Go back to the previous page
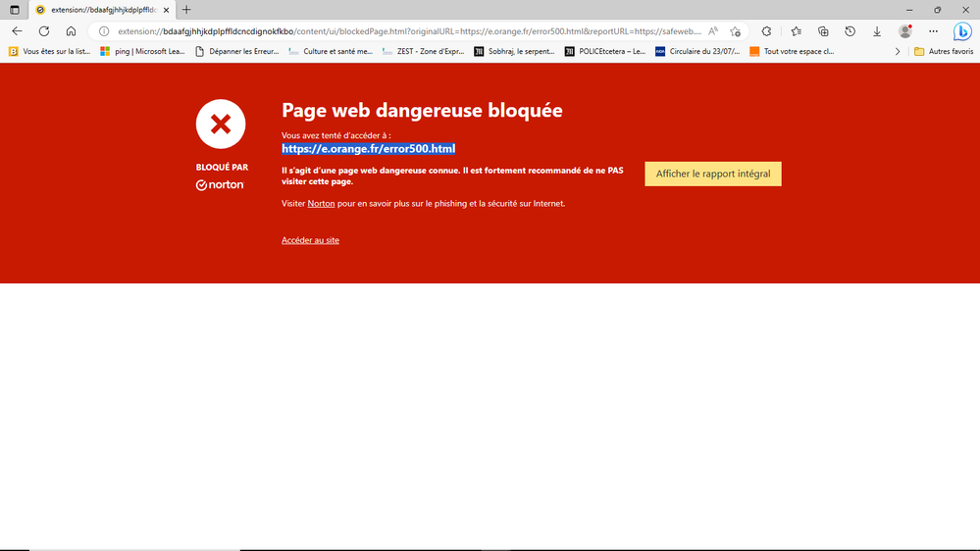Screen dimensions: 980x551 (x=17, y=31)
